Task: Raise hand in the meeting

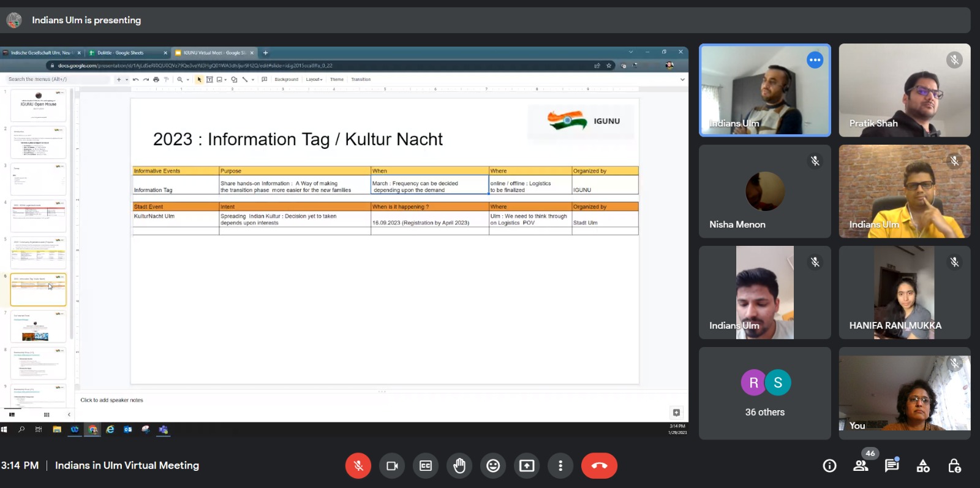Action: coord(459,466)
